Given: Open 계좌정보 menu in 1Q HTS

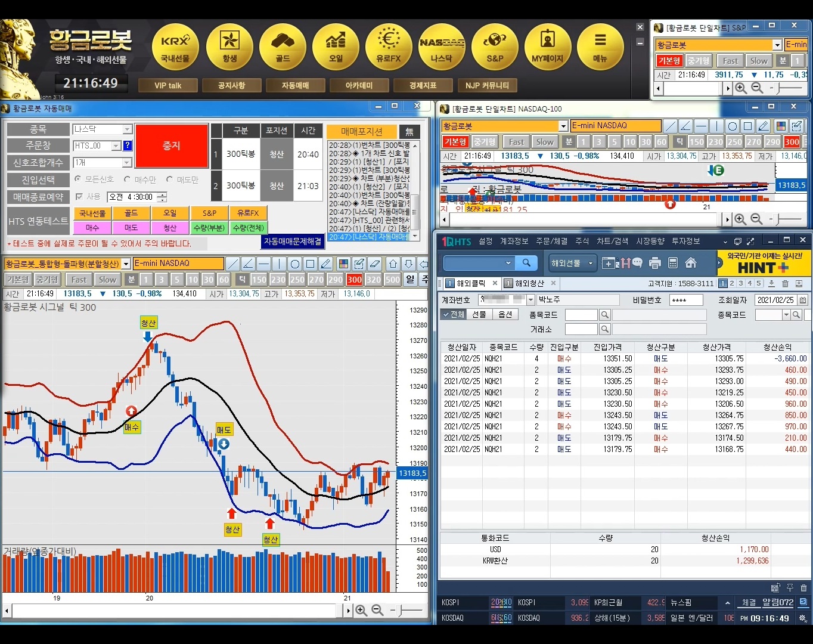Looking at the screenshot, I should click(514, 241).
